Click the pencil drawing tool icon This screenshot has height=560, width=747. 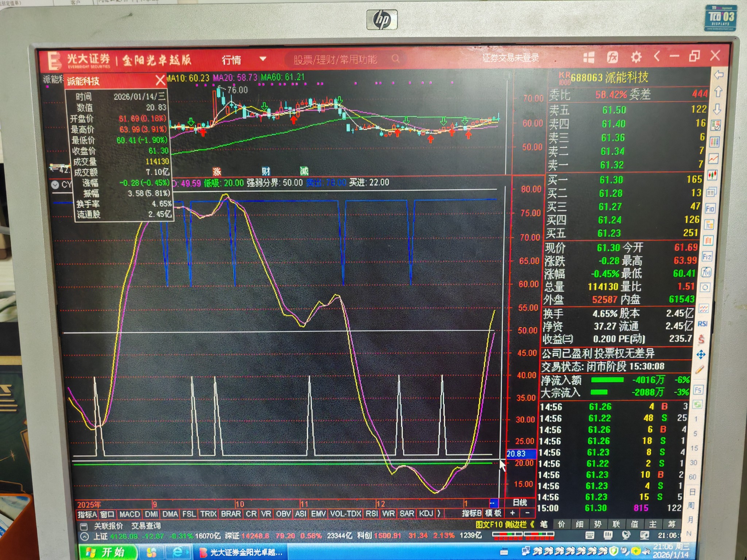click(700, 370)
